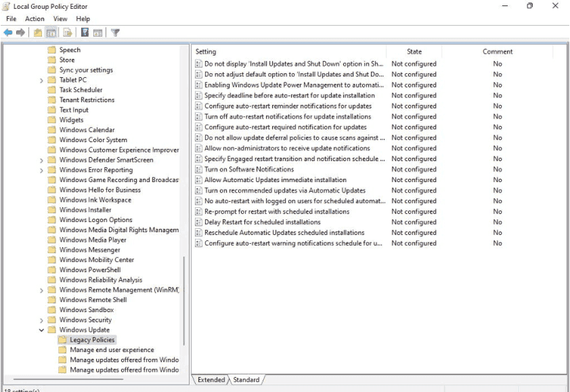Click the Back arrow toolbar icon
570x392 pixels.
point(8,32)
